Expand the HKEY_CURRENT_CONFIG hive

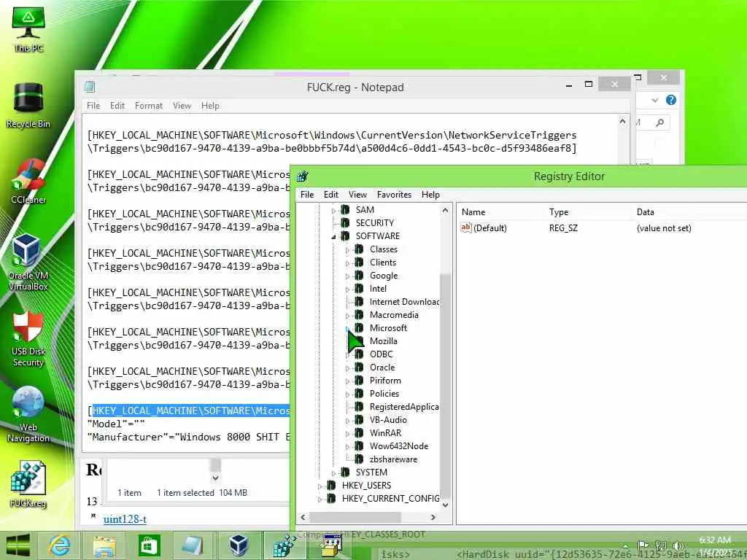coord(320,499)
